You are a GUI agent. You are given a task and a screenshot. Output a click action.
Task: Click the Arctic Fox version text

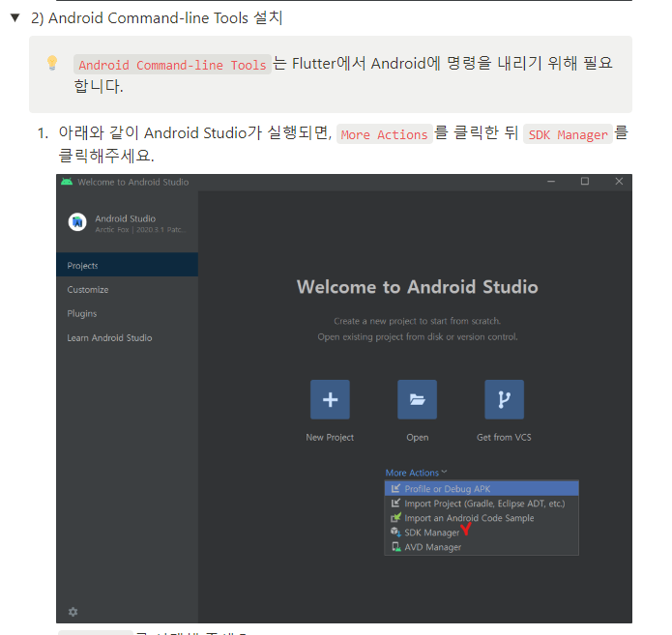tap(140, 230)
